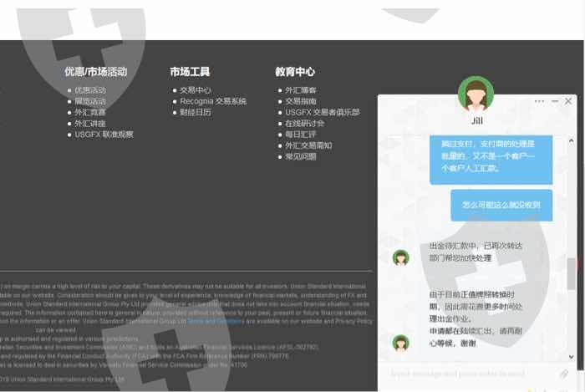Click agent avatar beside 心等候，谢谢 message

coord(400,343)
